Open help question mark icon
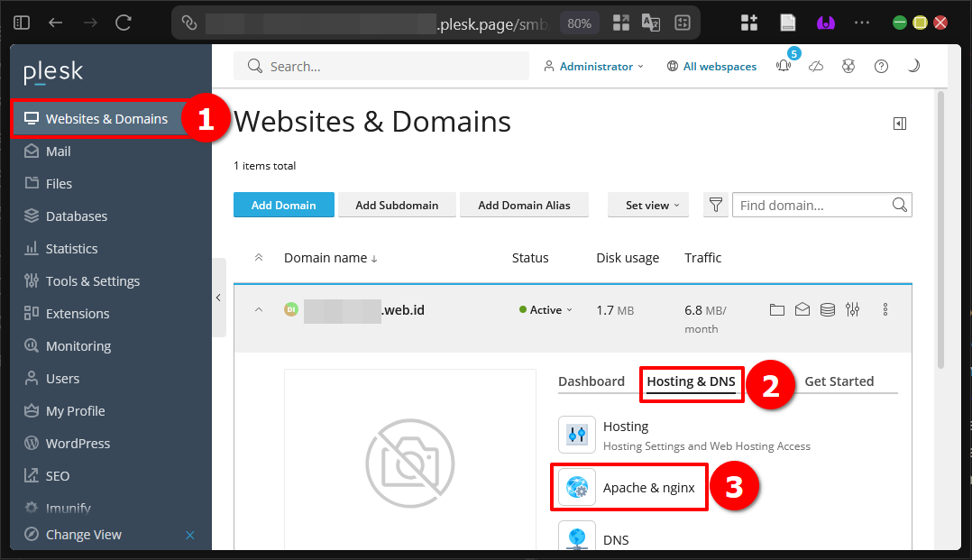Screen dimensions: 972x560 [x=881, y=67]
